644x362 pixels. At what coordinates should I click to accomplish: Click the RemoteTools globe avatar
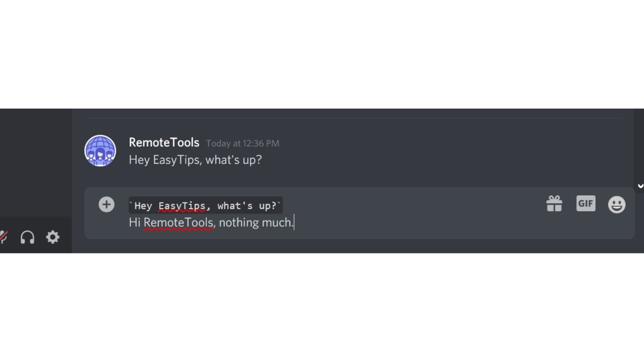[100, 150]
